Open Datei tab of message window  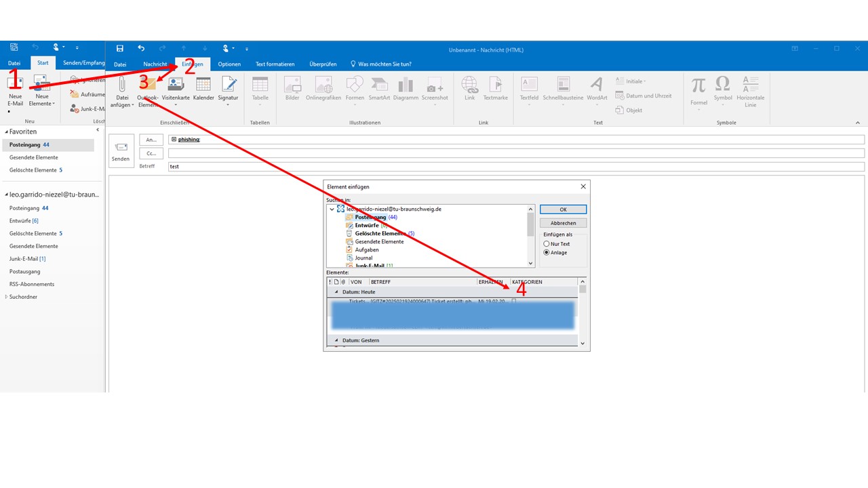click(x=120, y=64)
